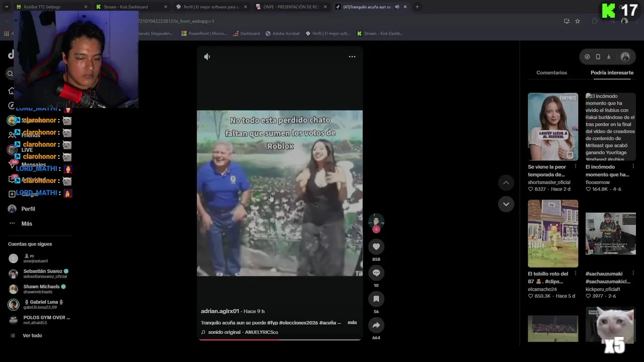This screenshot has width=644, height=362.
Task: Open the Perfil avatar in the sidebar
Action: click(x=12, y=209)
